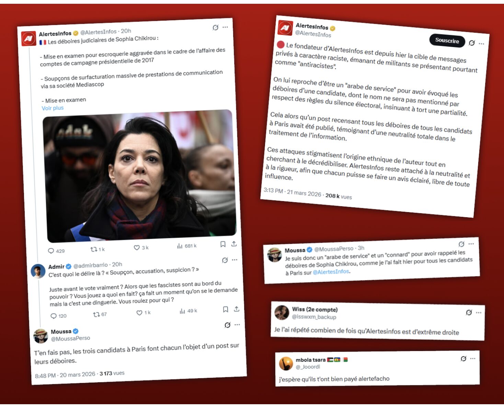Screen dimensions: 504x420
Task: Open more options on mbola tsara tweet
Action: coord(473,358)
